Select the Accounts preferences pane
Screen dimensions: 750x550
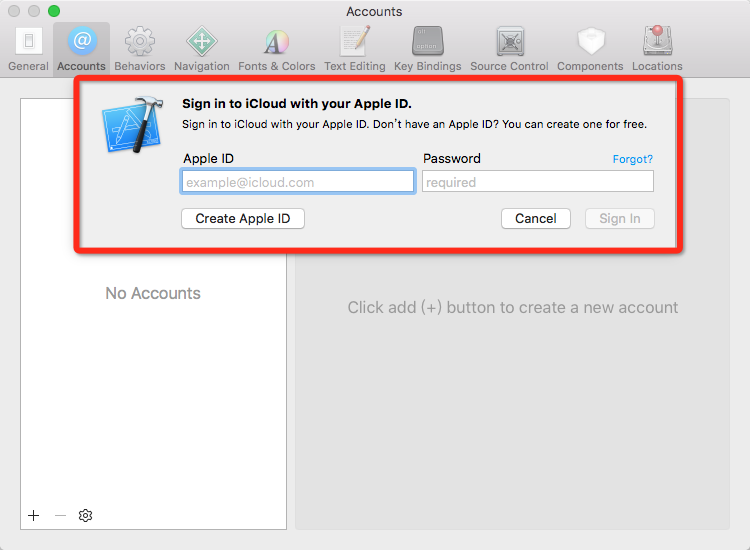(81, 49)
